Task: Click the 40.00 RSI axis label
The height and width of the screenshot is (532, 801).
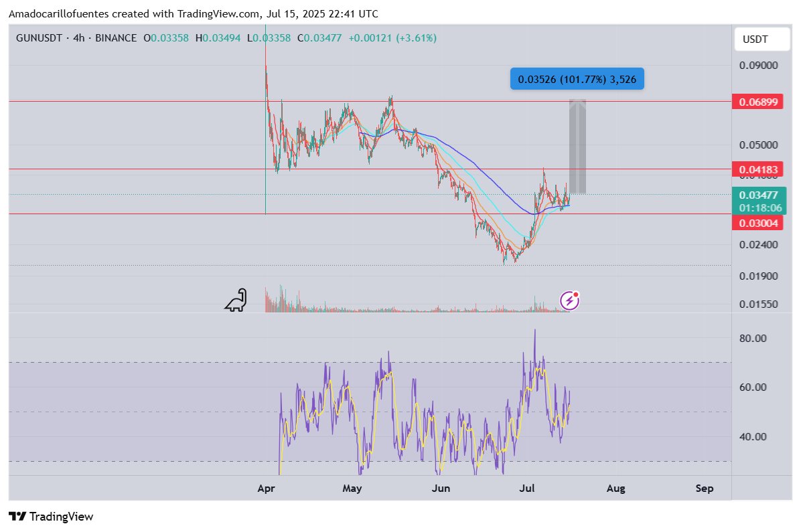Action: pos(753,436)
